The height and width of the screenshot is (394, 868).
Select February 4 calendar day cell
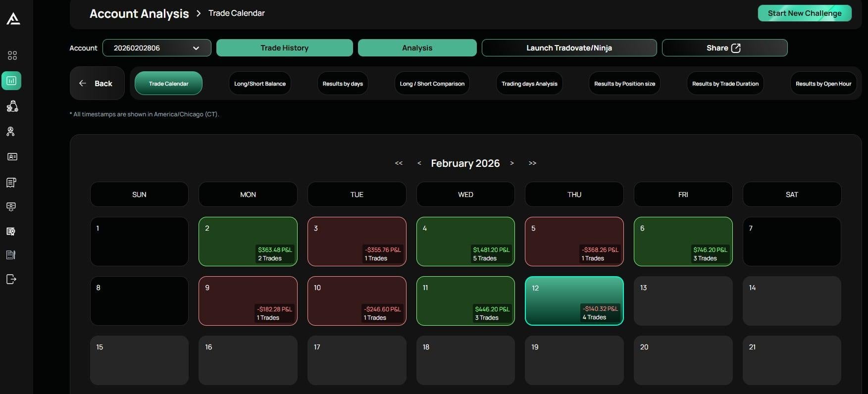[465, 242]
